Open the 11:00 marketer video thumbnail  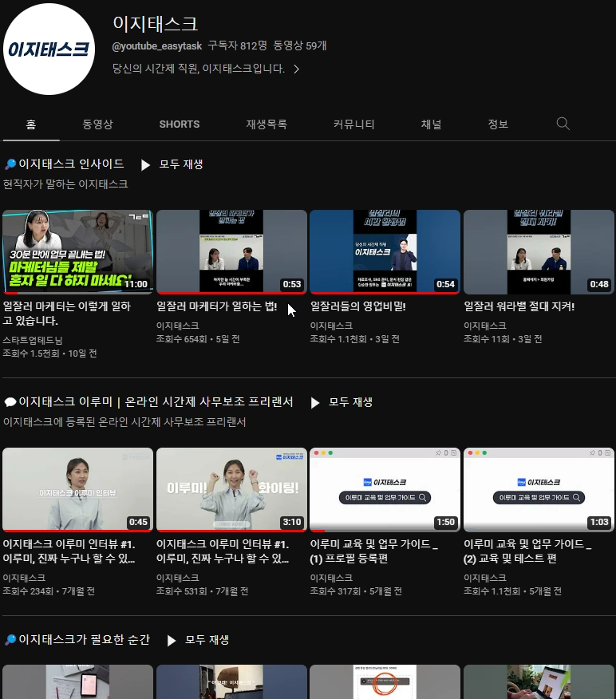coord(77,252)
